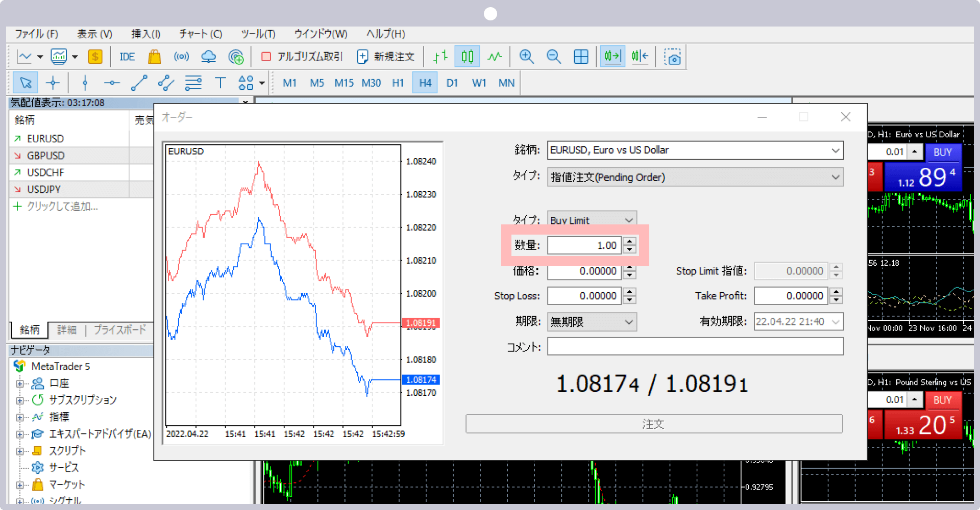Screen dimensions: 980x510
Task: Select H1 timeframe
Action: point(398,83)
